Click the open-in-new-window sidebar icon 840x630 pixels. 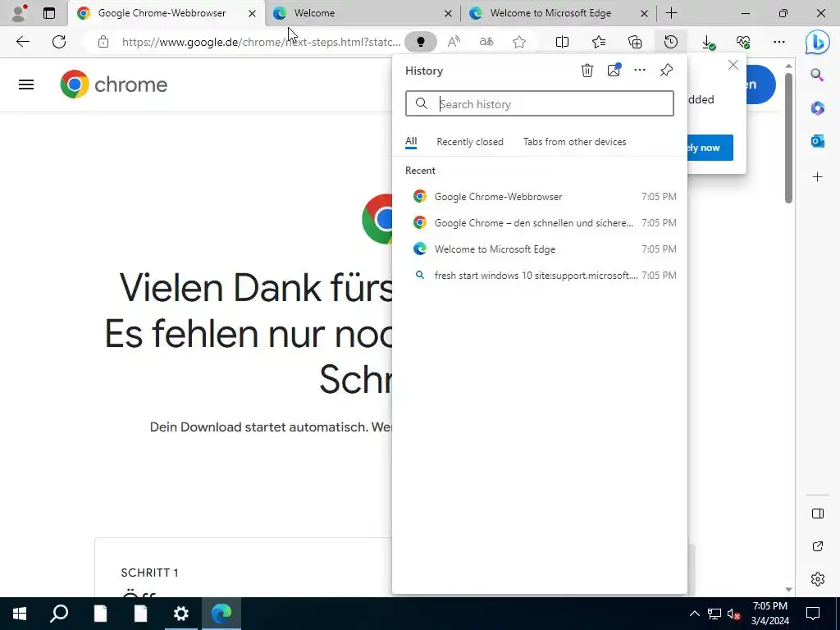[818, 546]
